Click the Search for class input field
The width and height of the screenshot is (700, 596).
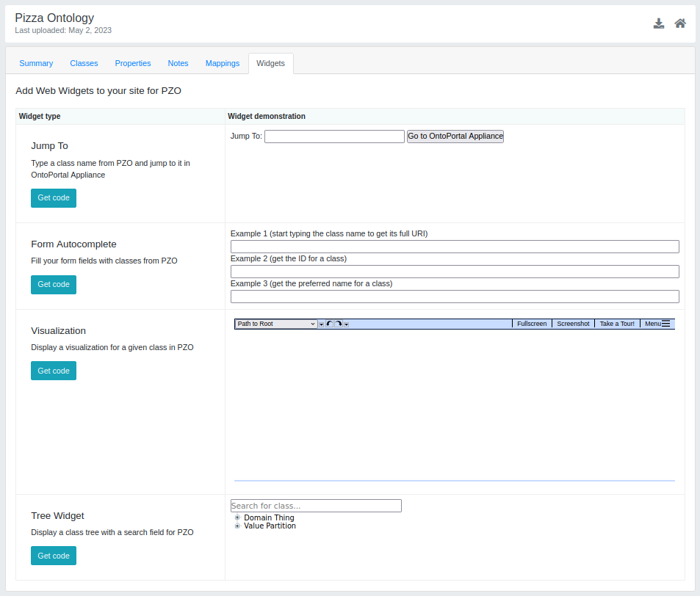[x=316, y=505]
